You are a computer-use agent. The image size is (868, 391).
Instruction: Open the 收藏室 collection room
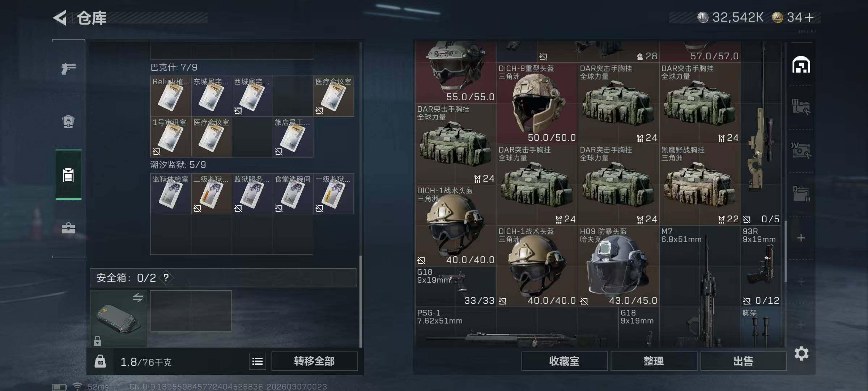tap(564, 361)
